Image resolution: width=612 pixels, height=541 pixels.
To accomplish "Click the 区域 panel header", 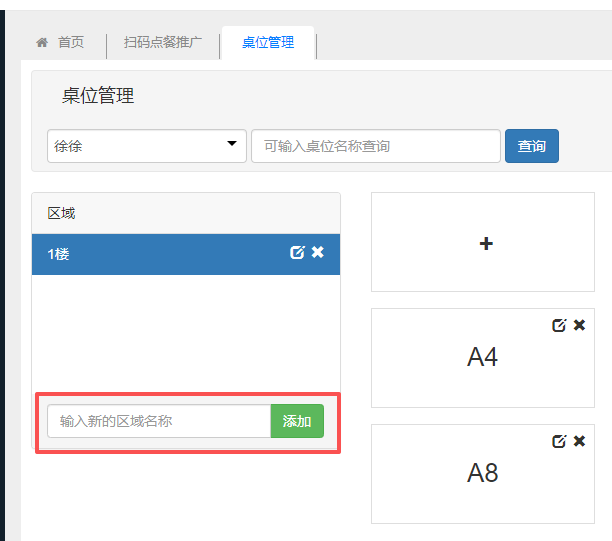I will [x=186, y=213].
